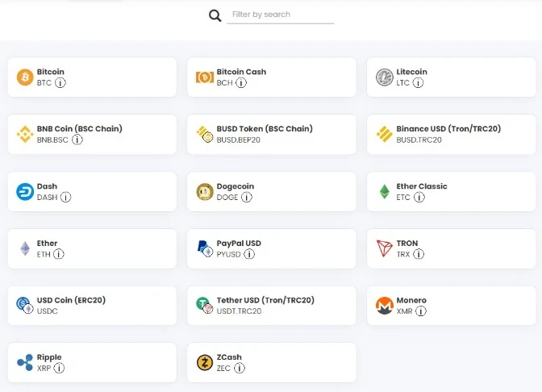Click the Ether diamond logo icon

tap(25, 248)
